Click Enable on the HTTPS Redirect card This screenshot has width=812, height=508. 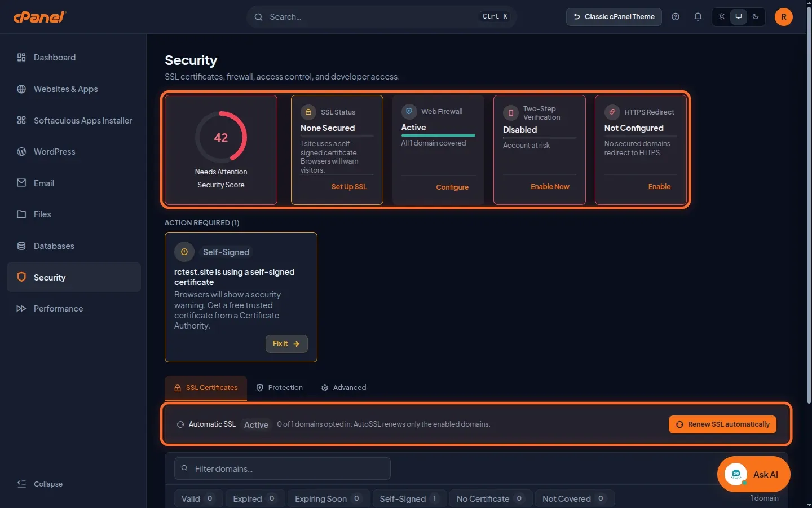point(659,187)
